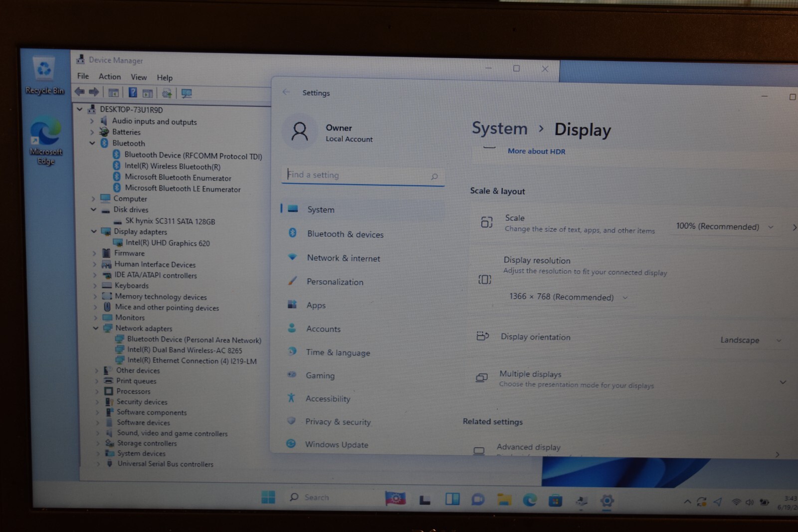Click the Device Manager taskbar icon
This screenshot has height=532, width=798.
click(581, 501)
